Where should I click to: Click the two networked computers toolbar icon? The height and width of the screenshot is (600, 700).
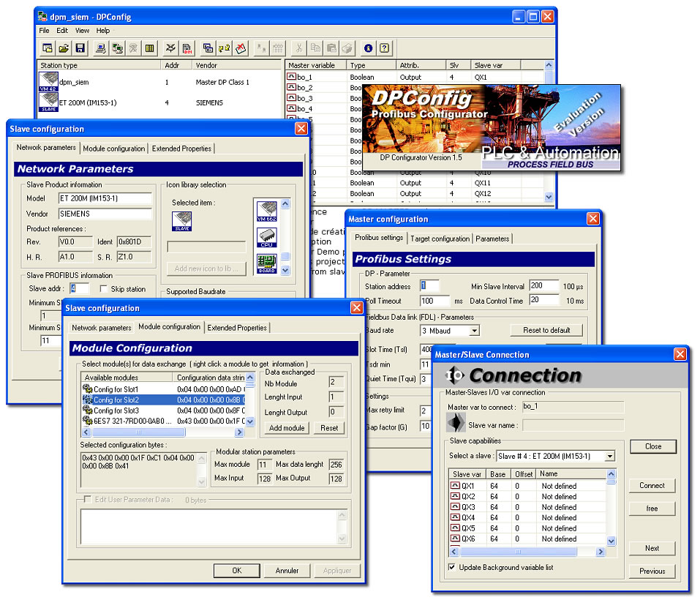tap(118, 48)
